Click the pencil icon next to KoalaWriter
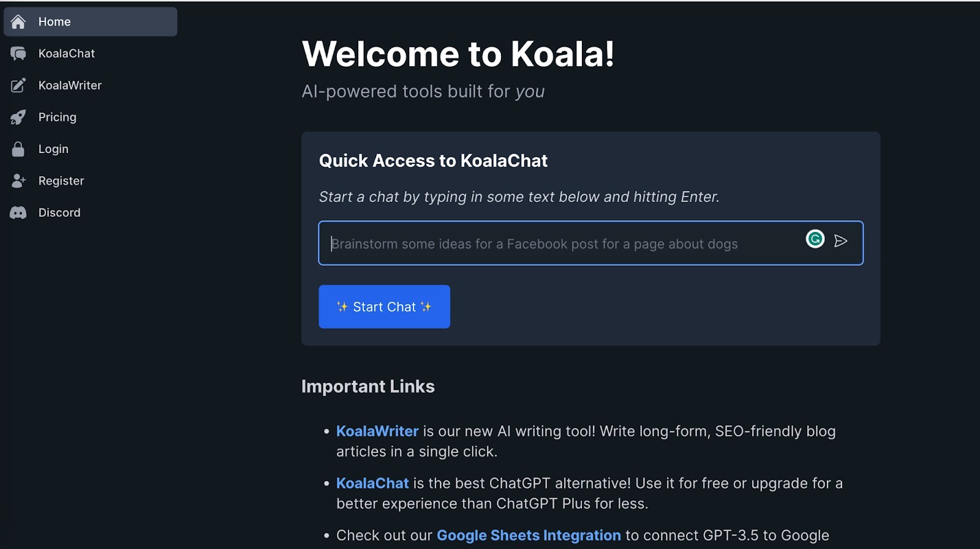The width and height of the screenshot is (980, 549). (17, 85)
